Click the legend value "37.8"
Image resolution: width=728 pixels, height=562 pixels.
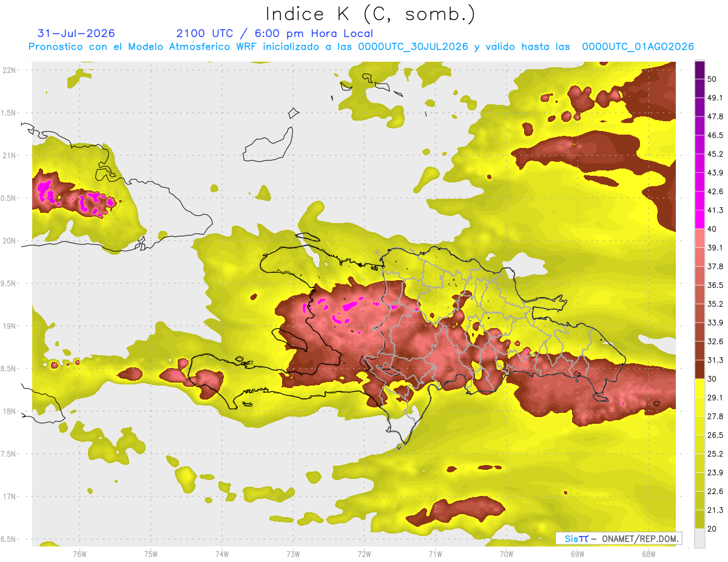(x=715, y=266)
